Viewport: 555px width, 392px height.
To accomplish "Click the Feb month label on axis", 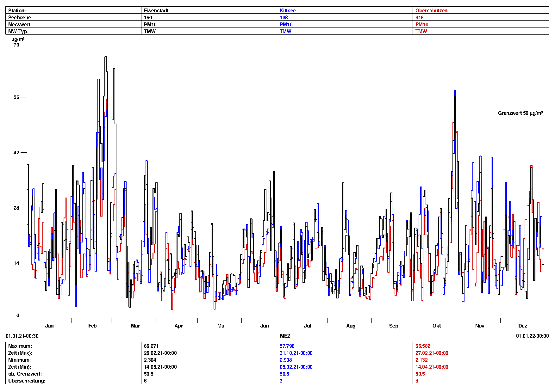I will tap(92, 326).
